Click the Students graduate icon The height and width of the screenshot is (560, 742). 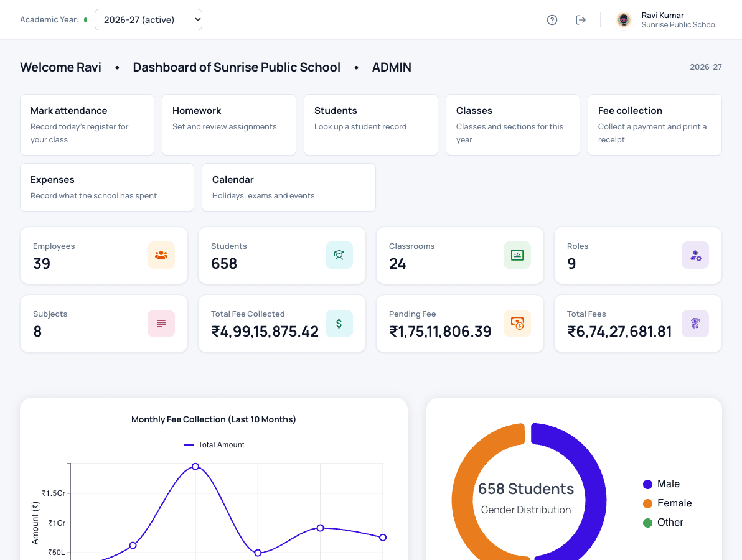pos(339,255)
